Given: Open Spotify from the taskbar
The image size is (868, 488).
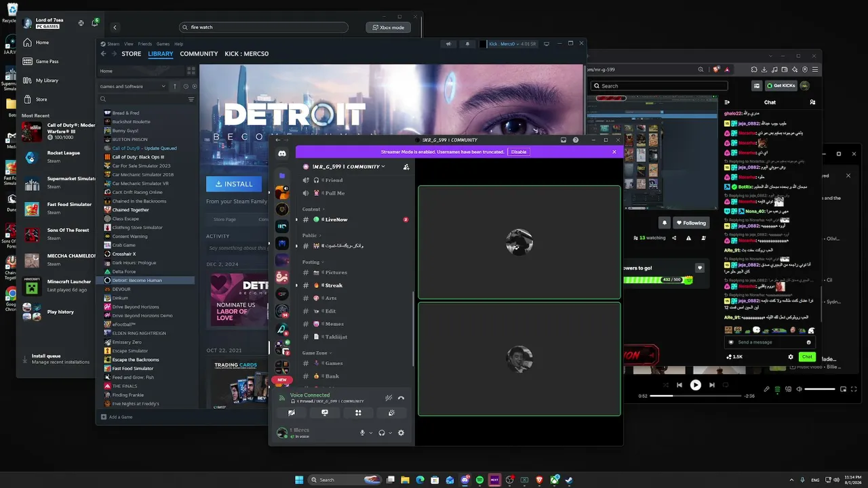Looking at the screenshot, I should [479, 480].
